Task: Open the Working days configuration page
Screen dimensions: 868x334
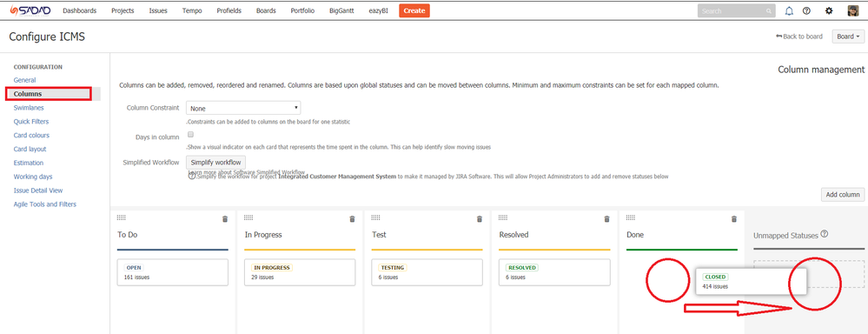Action: click(x=33, y=177)
